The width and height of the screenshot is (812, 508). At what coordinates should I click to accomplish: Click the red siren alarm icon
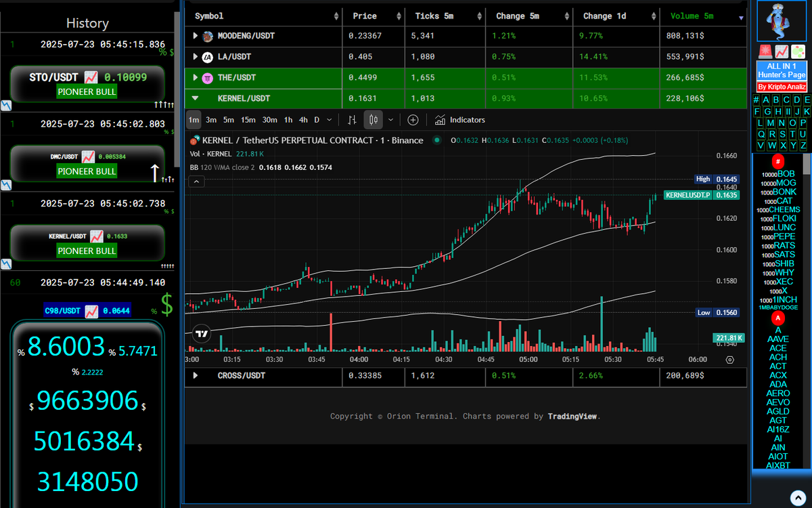point(765,51)
